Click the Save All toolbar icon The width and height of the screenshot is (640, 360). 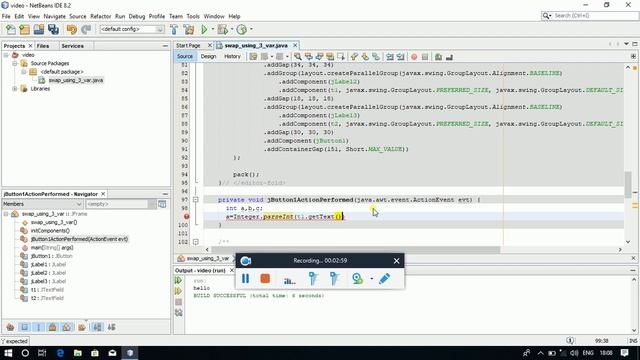point(53,29)
